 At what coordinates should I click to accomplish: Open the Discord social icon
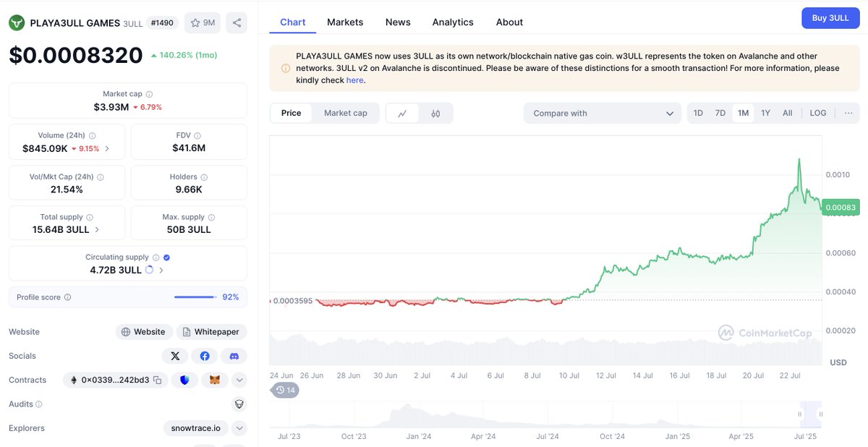coord(233,356)
